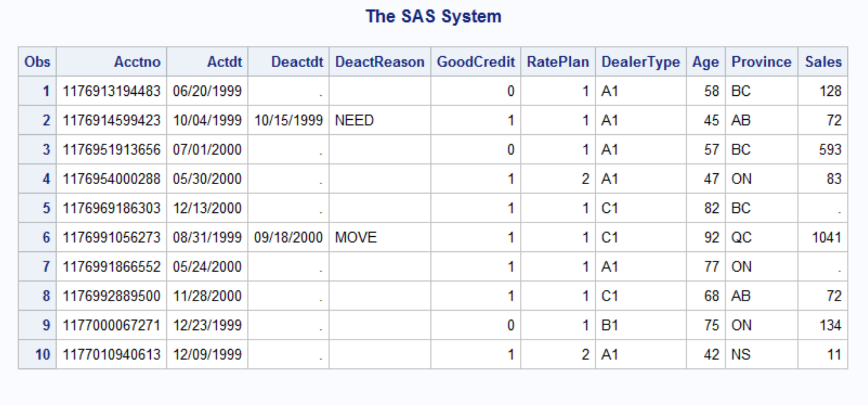Select the Deactdt column header
The height and width of the screenshot is (405, 868).
[x=297, y=62]
